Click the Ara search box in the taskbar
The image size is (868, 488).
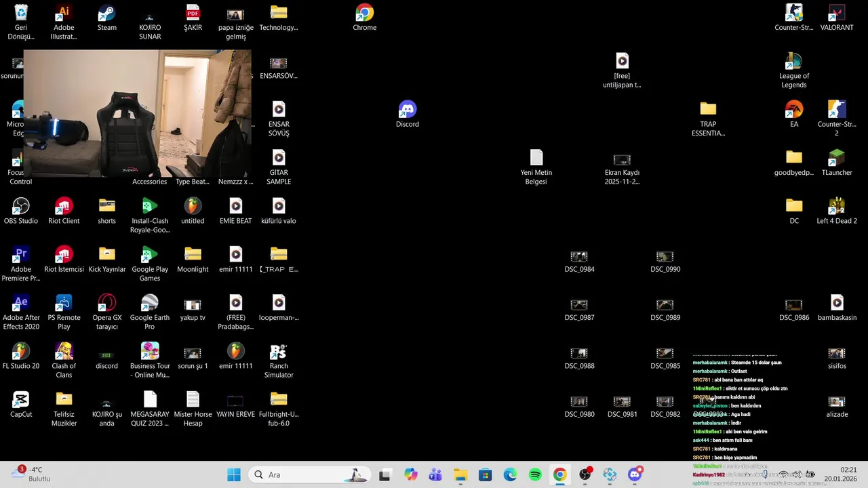(310, 474)
